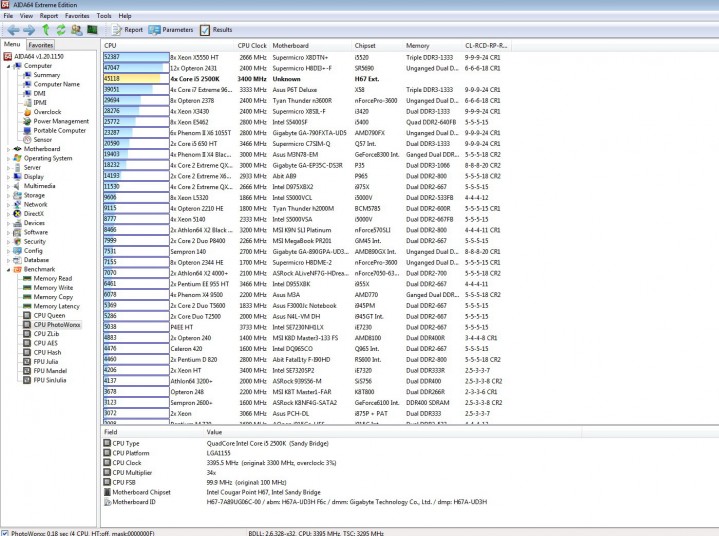Go up one level with green arrow
Screen dimensions: 719x536
pyautogui.click(x=45, y=30)
